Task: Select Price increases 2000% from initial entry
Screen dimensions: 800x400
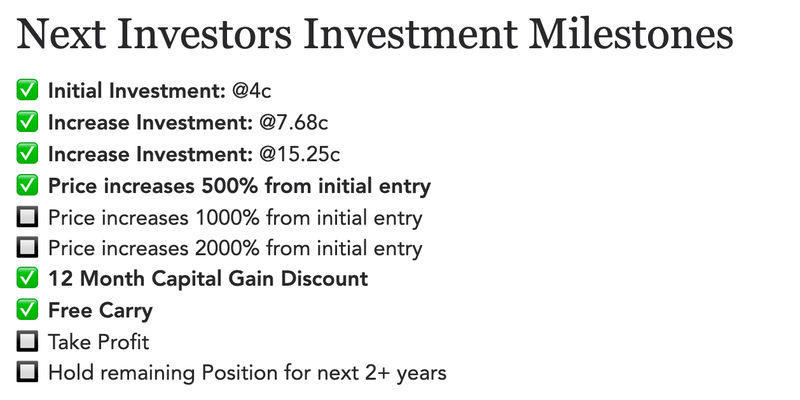Action: point(235,248)
